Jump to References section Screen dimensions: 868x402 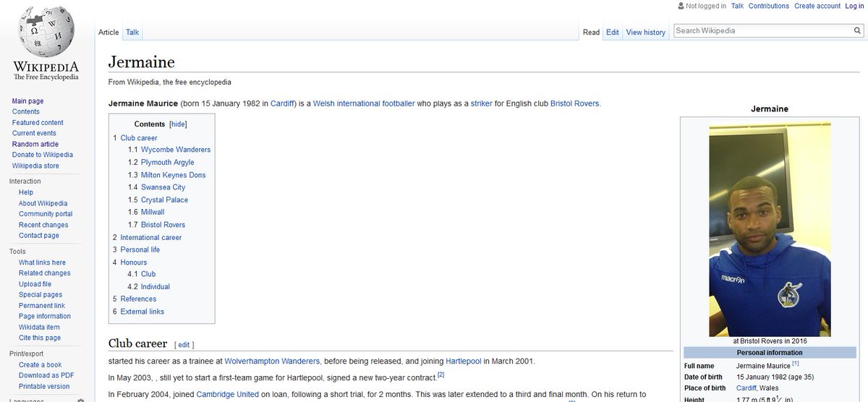(138, 299)
